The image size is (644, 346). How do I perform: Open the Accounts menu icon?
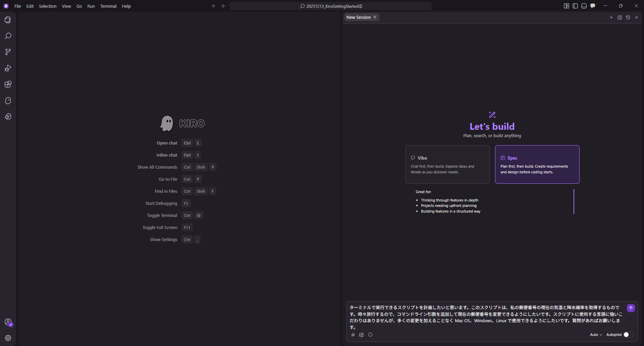click(x=8, y=322)
